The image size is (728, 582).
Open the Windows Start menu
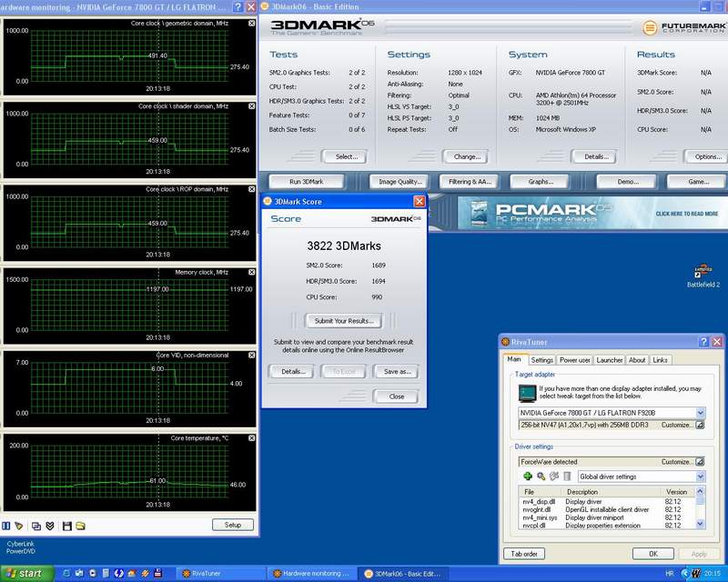(x=25, y=574)
